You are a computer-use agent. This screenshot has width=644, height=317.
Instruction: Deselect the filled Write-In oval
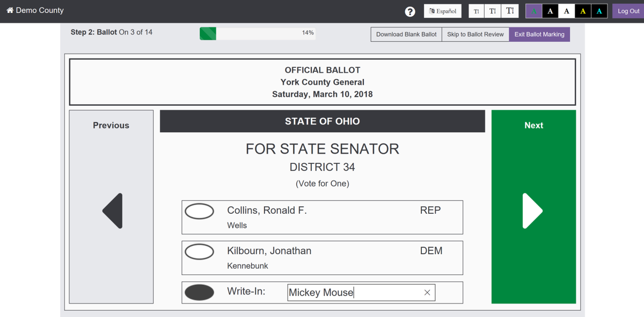pyautogui.click(x=199, y=292)
